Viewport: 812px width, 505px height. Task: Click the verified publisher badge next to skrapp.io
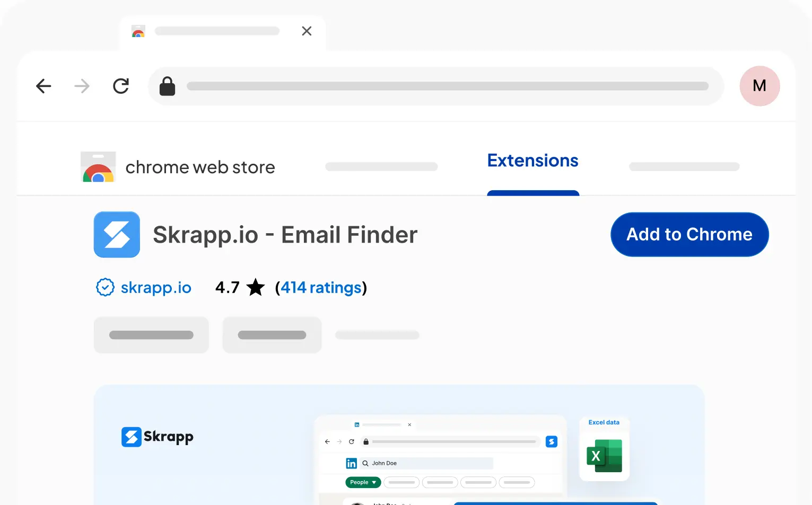pos(105,287)
